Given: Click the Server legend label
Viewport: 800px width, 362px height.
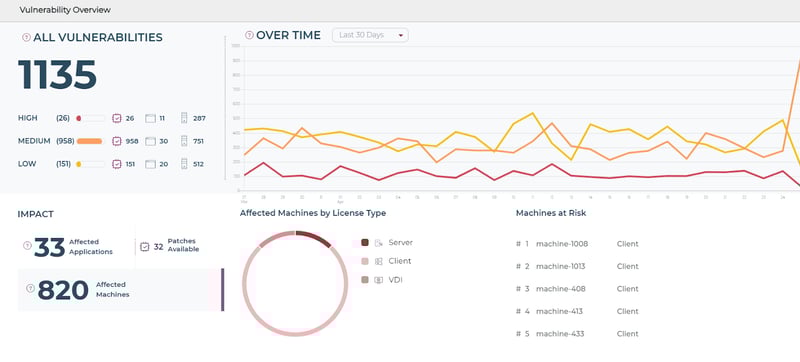Looking at the screenshot, I should click(x=401, y=242).
